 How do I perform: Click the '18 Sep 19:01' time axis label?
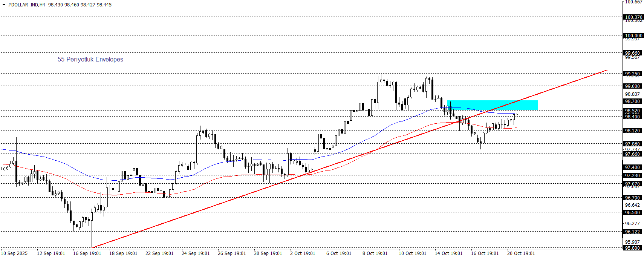[123, 253]
